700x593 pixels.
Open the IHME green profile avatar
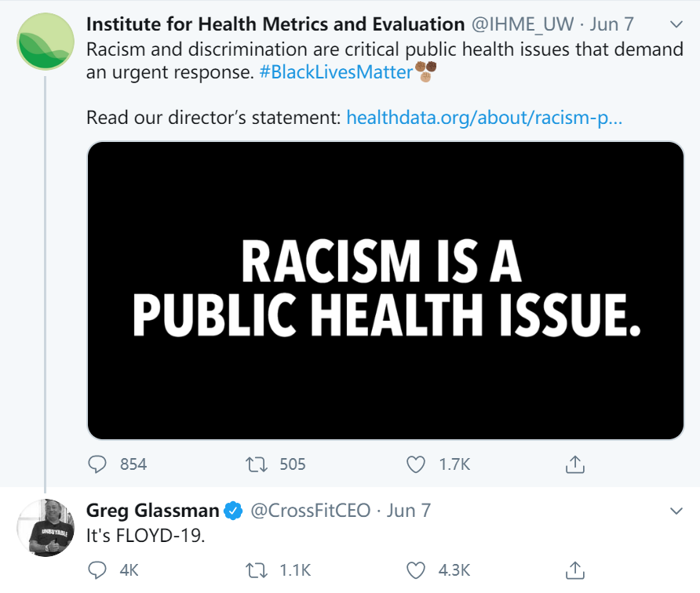[46, 40]
